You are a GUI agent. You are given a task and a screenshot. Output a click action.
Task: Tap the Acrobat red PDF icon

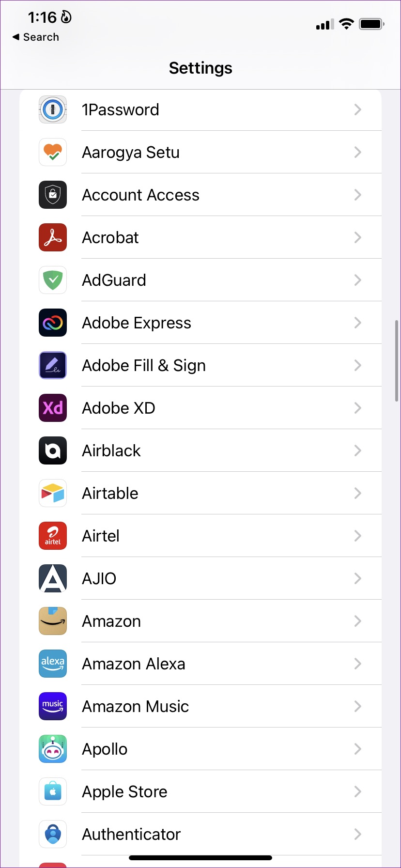(53, 238)
